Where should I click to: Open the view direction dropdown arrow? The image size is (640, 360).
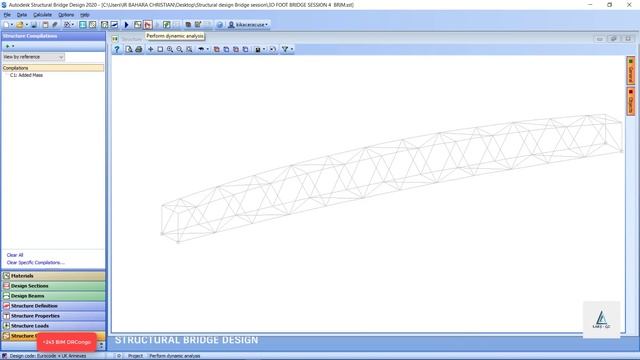point(208,49)
